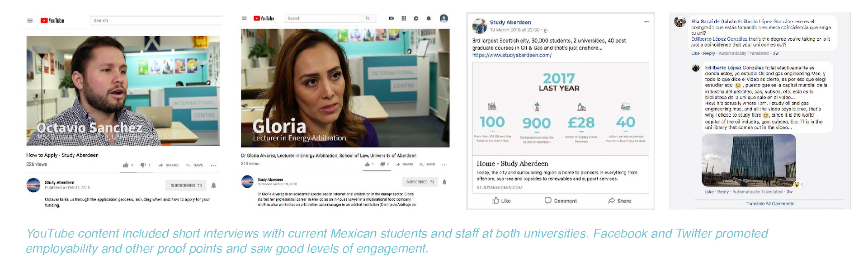Open account avatar in second YouTube header
Image resolution: width=868 pixels, height=265 pixels.
point(444,18)
